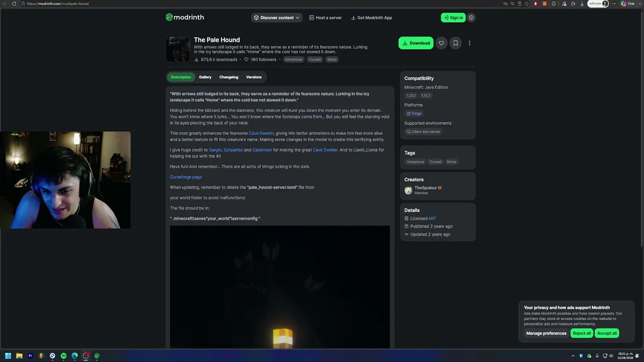Click the Modrinth logo in the header
The width and height of the screenshot is (644, 362).
tap(185, 17)
